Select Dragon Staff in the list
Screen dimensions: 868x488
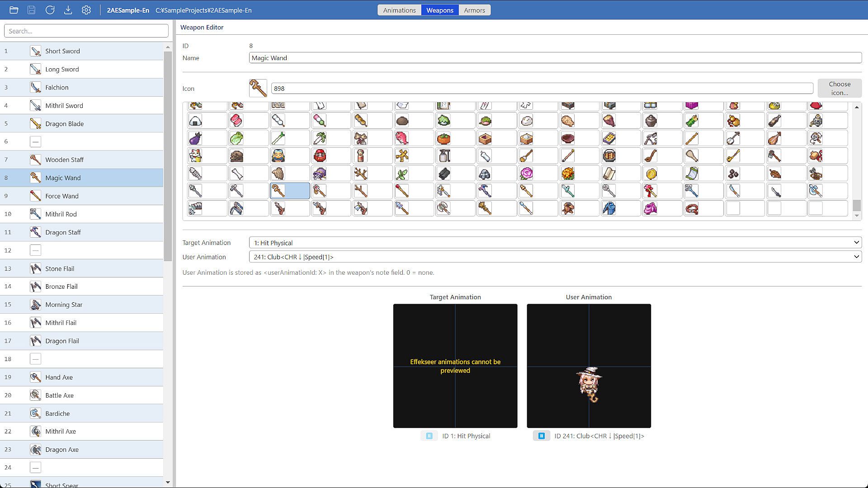pos(82,232)
